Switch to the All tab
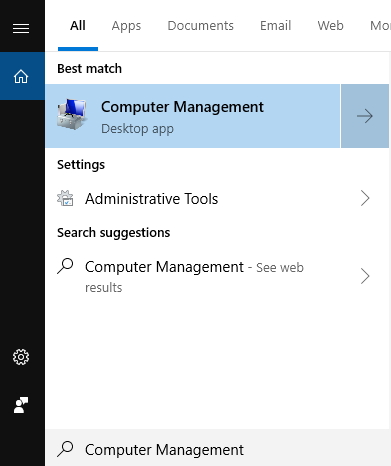 [x=78, y=26]
